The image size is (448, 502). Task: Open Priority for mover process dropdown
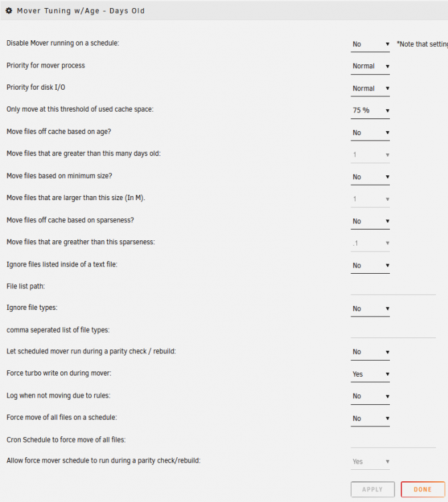click(370, 66)
